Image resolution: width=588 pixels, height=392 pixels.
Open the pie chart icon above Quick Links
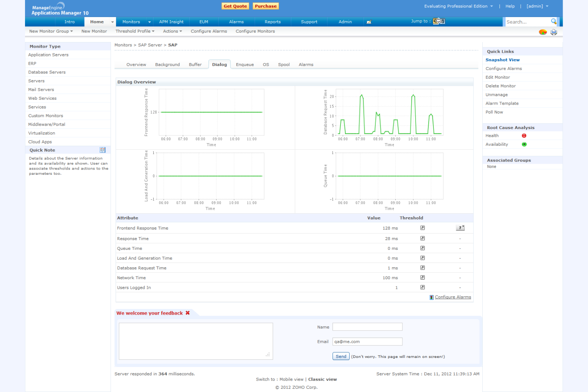coord(542,32)
